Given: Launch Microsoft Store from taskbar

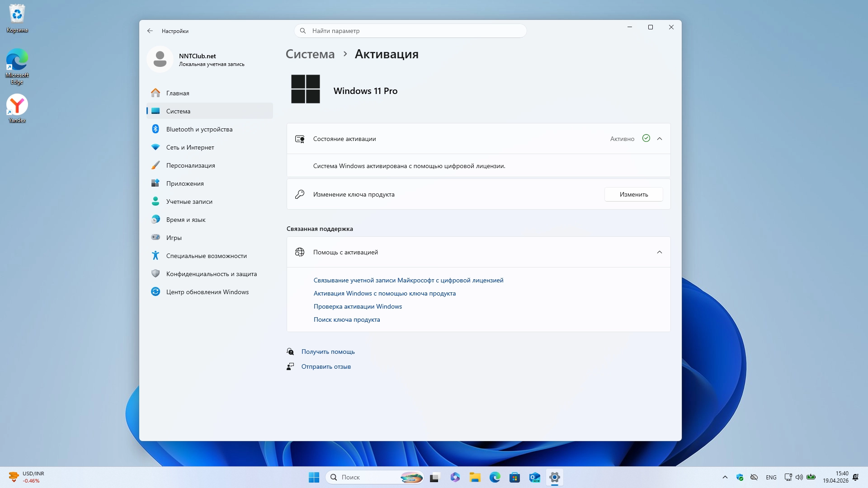Looking at the screenshot, I should [514, 477].
